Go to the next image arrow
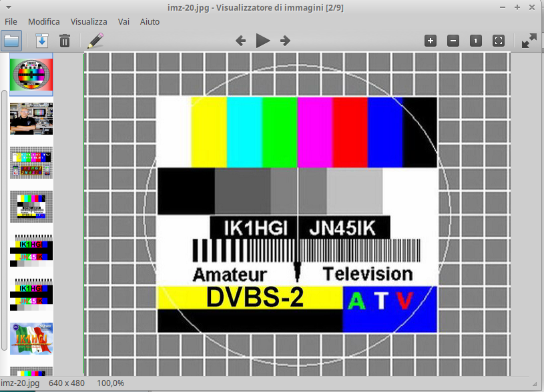 pyautogui.click(x=285, y=41)
